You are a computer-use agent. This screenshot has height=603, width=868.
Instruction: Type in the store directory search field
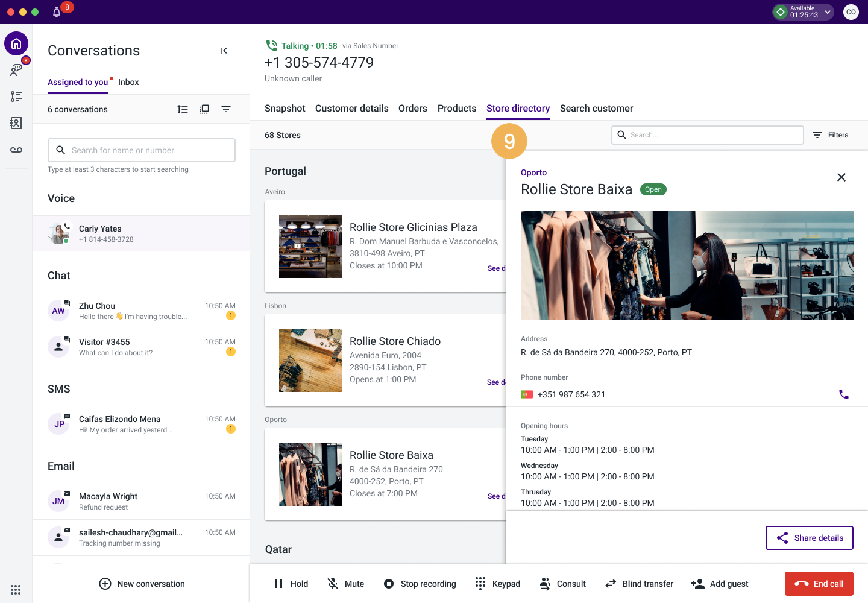(x=706, y=134)
